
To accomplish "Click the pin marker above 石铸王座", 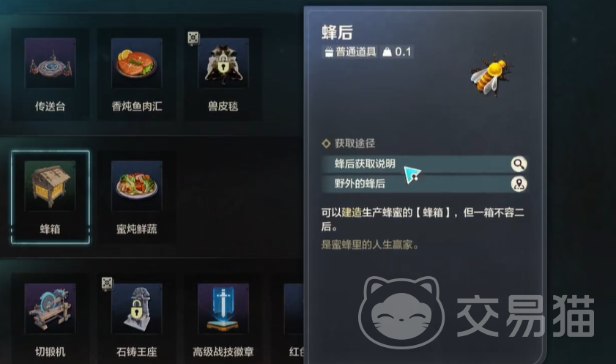I will click(x=107, y=283).
